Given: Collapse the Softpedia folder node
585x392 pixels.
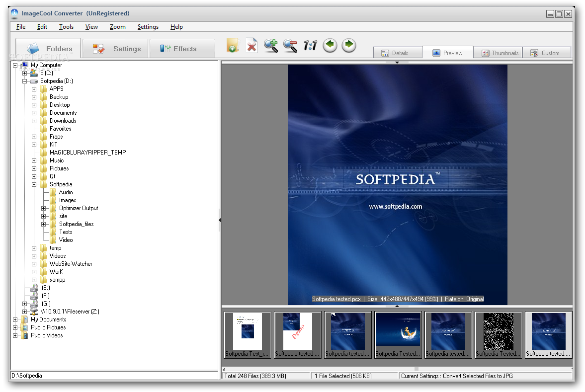Looking at the screenshot, I should point(34,184).
